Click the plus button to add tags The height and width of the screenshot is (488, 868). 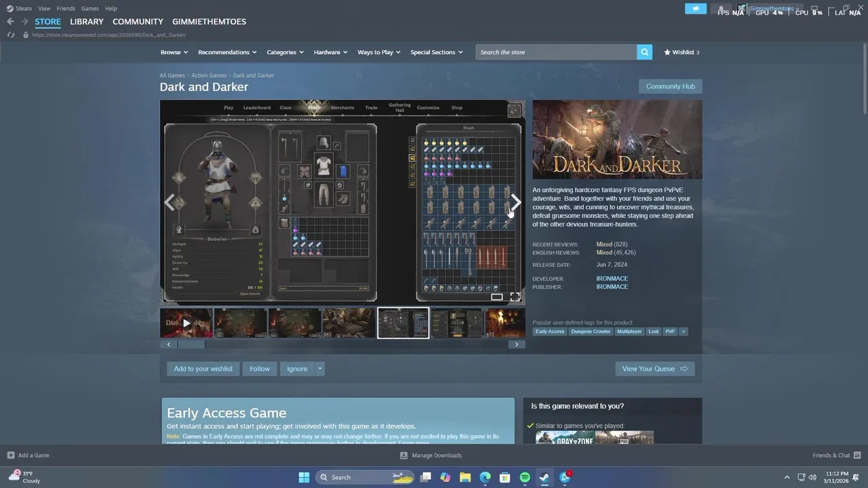(x=683, y=331)
